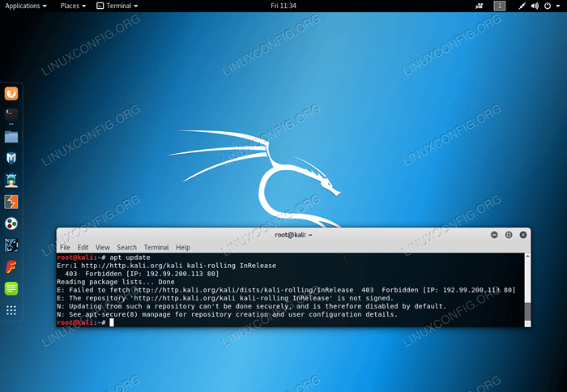
Task: Click the 'apt update' command text
Action: pyautogui.click(x=130, y=258)
